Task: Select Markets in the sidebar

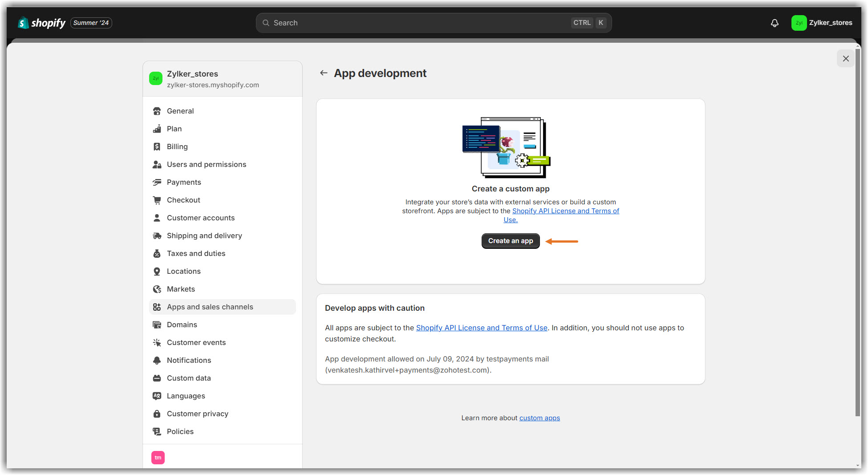Action: (x=223, y=289)
